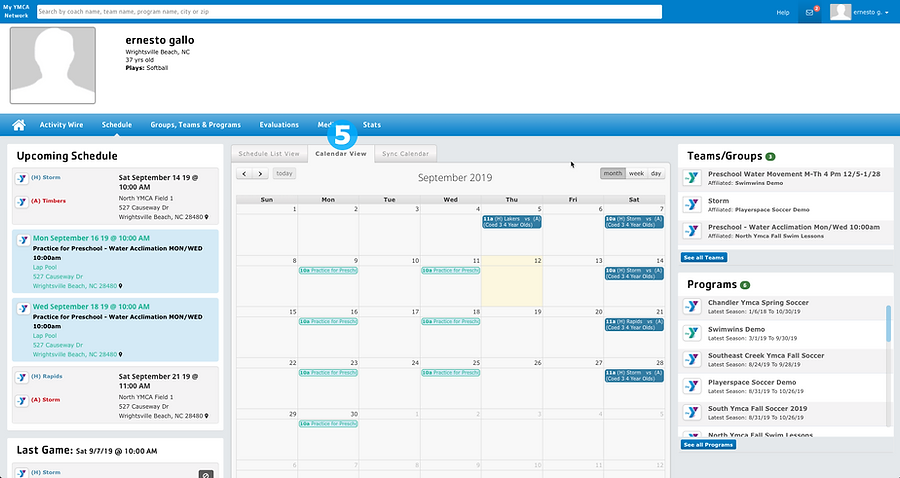
Task: Click See all Teams button
Action: coord(704,258)
